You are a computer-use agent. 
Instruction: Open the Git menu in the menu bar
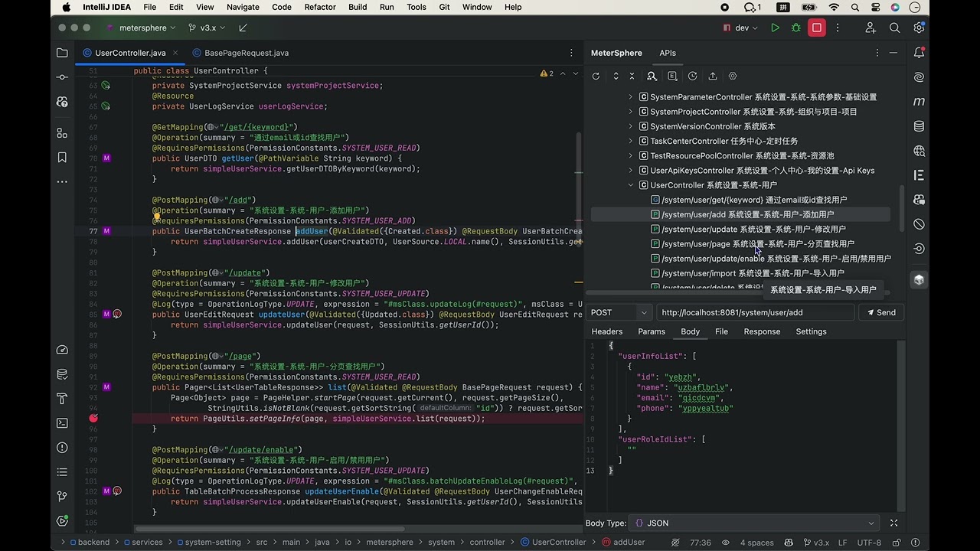(x=444, y=7)
